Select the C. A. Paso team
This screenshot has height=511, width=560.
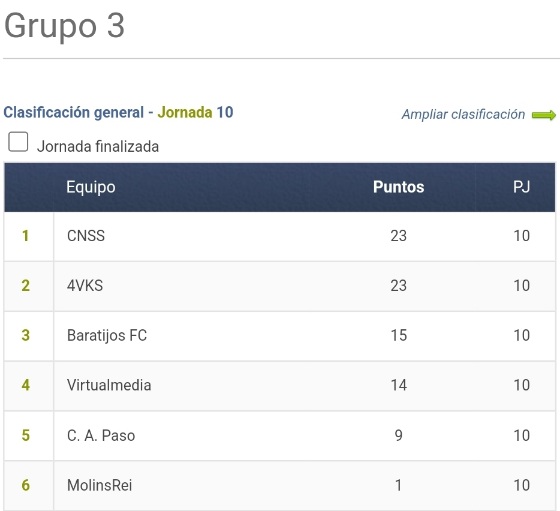tap(101, 436)
